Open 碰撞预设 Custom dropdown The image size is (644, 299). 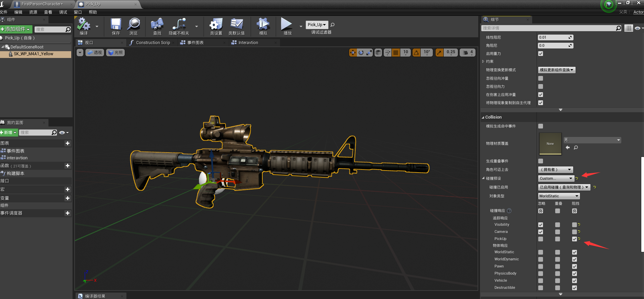(x=556, y=178)
